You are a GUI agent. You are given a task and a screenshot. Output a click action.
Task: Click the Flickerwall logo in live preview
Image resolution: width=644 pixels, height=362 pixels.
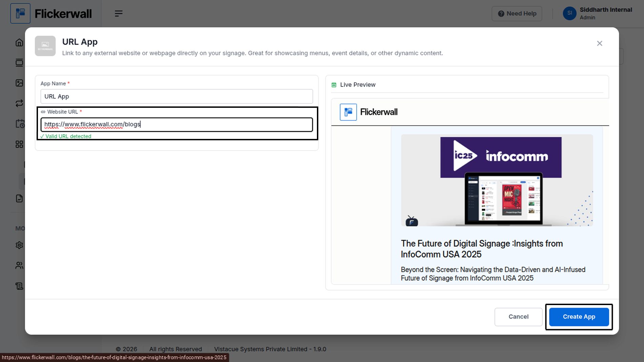click(369, 112)
